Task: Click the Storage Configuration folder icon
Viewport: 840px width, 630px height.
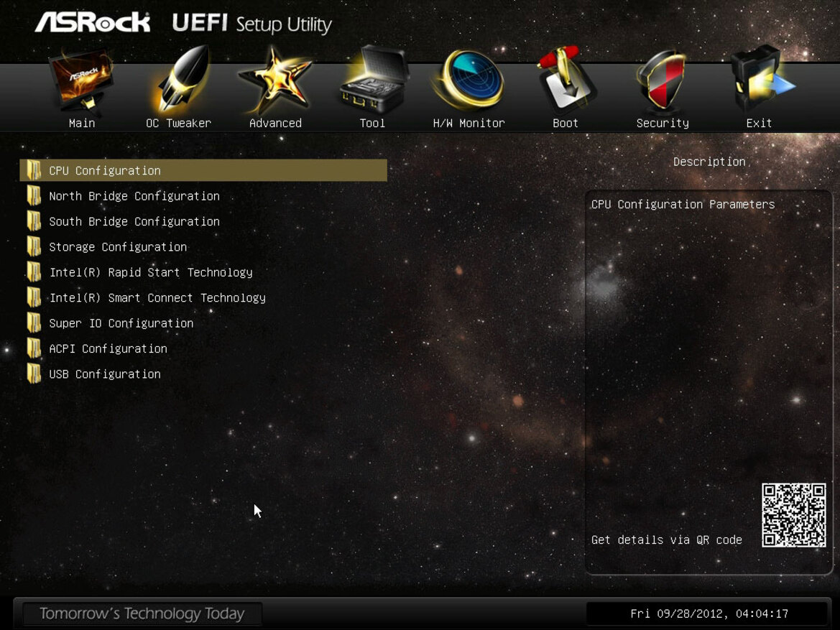Action: point(34,247)
